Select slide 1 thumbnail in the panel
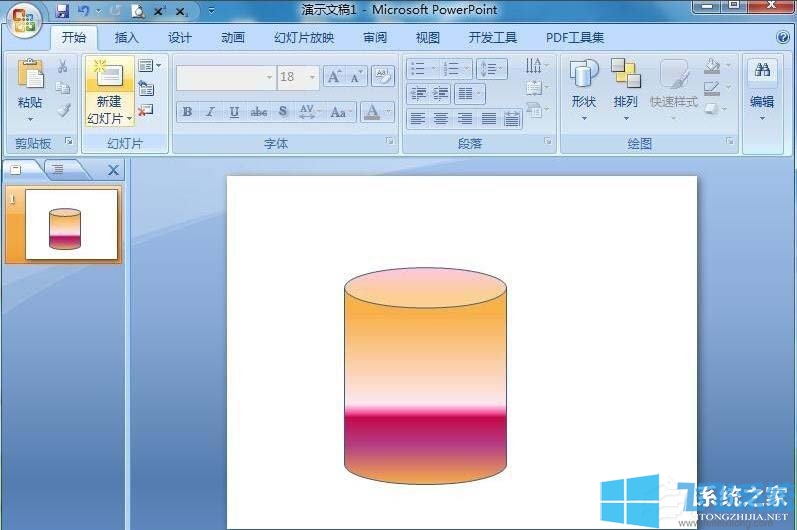Screen dimensions: 797x530 point(71,225)
